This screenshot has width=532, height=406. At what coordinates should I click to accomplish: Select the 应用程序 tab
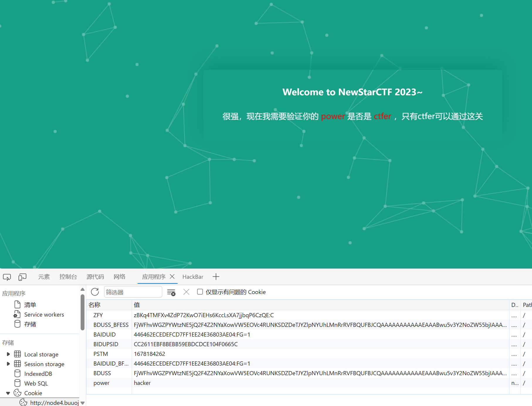click(x=154, y=277)
